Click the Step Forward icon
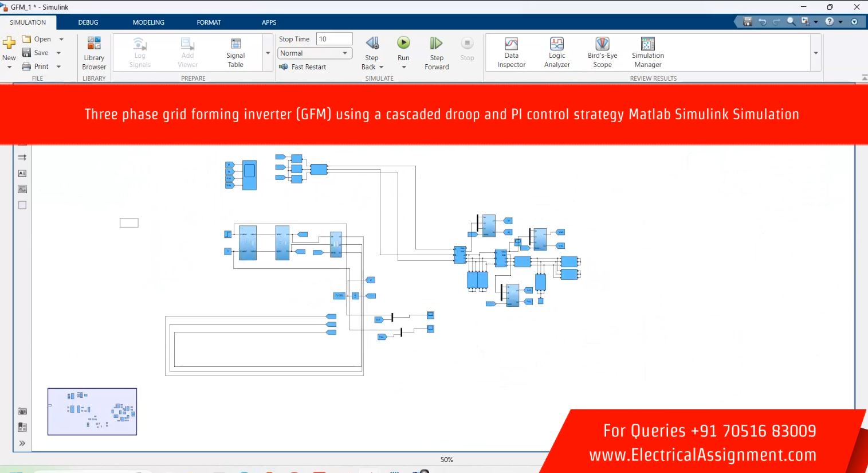 point(437,44)
